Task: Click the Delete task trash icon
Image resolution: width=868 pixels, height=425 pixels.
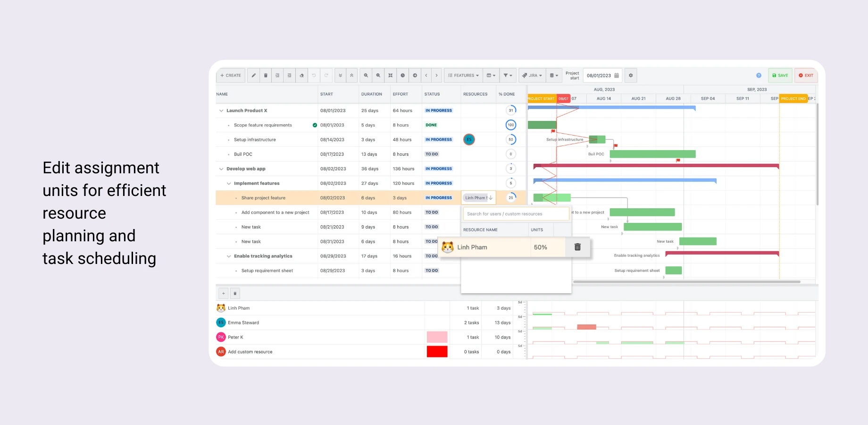Action: [x=266, y=75]
